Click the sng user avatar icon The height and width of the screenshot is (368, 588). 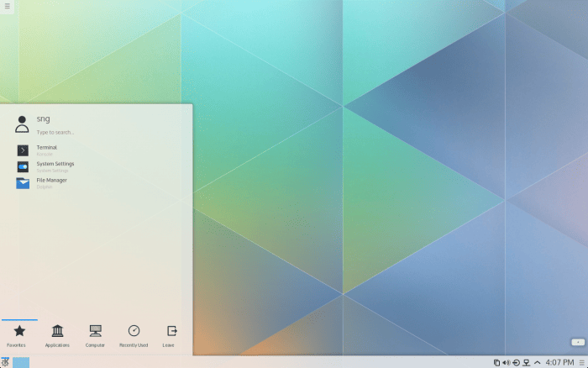point(23,124)
